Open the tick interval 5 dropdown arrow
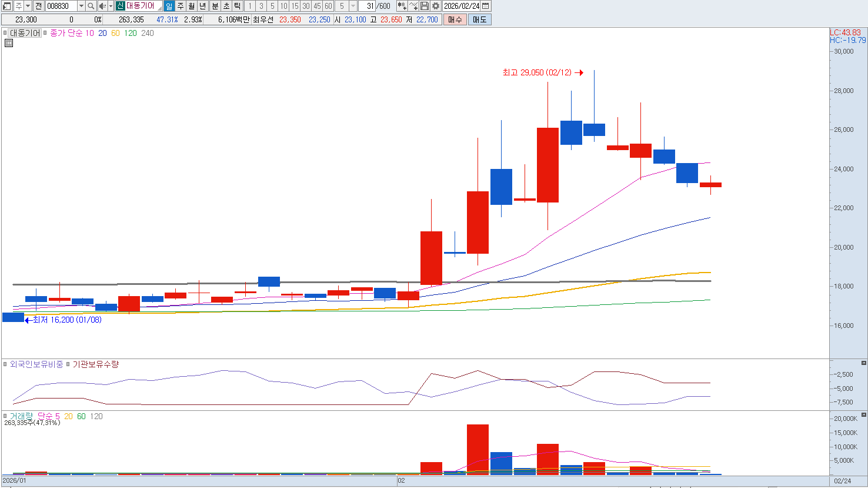 point(353,6)
